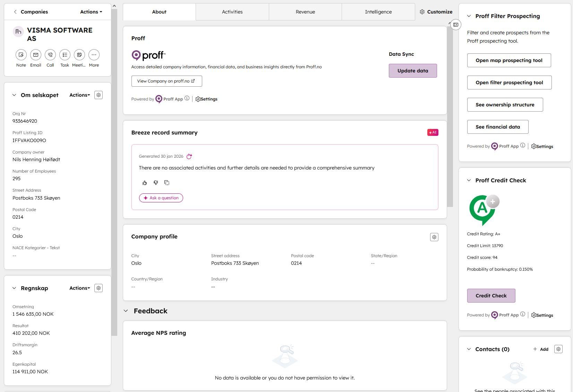
Task: Open View Company on proff.no link
Action: pos(167,81)
